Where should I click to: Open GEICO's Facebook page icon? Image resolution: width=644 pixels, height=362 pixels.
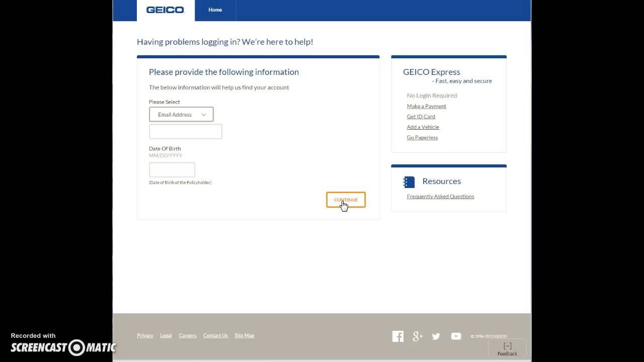pos(398,336)
